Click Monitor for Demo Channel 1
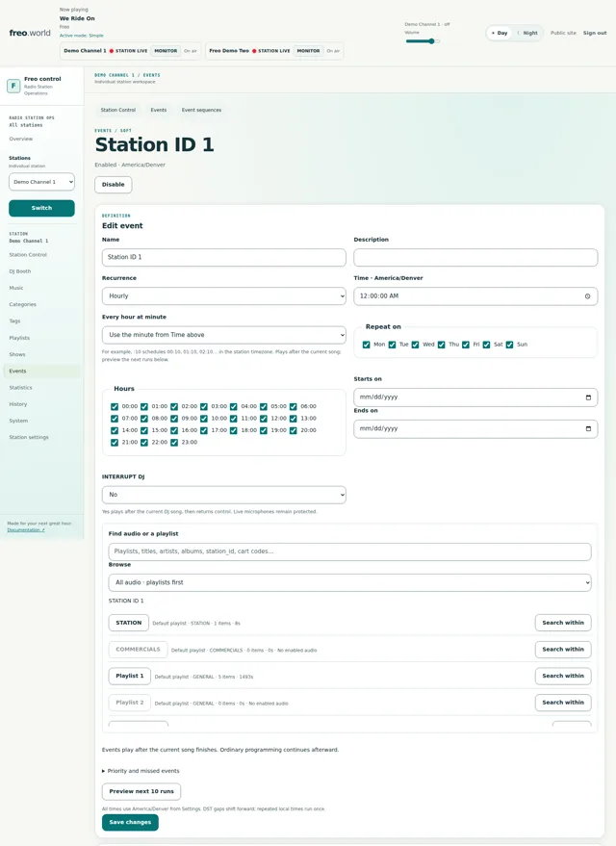Image resolution: width=616 pixels, height=846 pixels. (x=166, y=51)
